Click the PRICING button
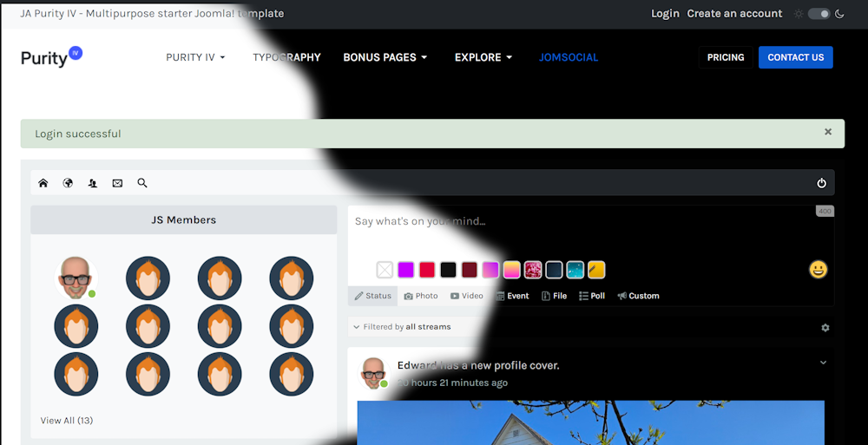The image size is (868, 445). click(726, 57)
